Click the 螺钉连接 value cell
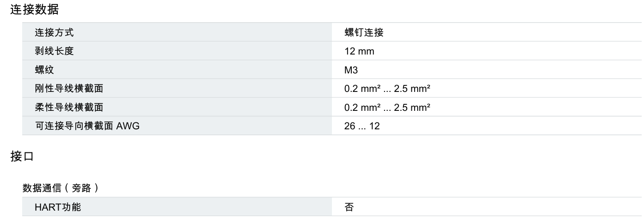Screen dimensions: 644x218 [x=364, y=32]
